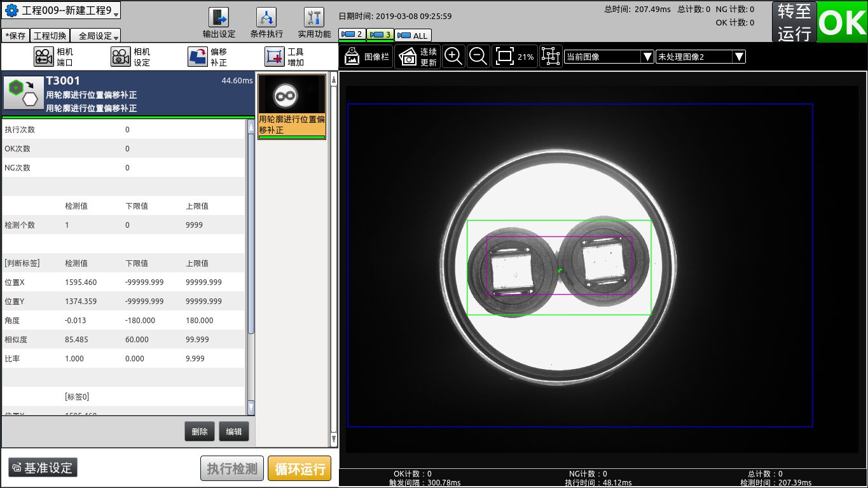Viewport: 868px width, 488px height.
Task: Click the *保存 save button
Action: coord(15,36)
